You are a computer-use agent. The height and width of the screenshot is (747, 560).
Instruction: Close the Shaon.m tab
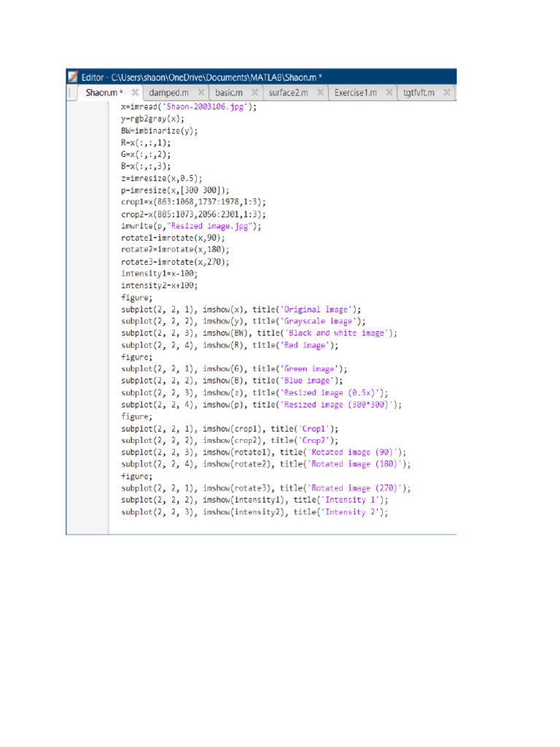coord(135,93)
